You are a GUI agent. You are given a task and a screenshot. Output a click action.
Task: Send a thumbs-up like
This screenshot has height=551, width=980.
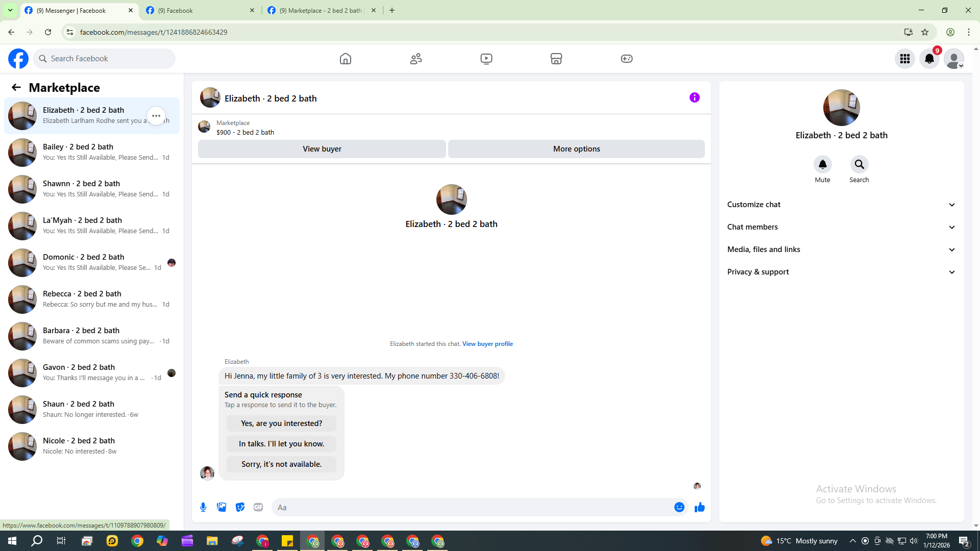(699, 507)
